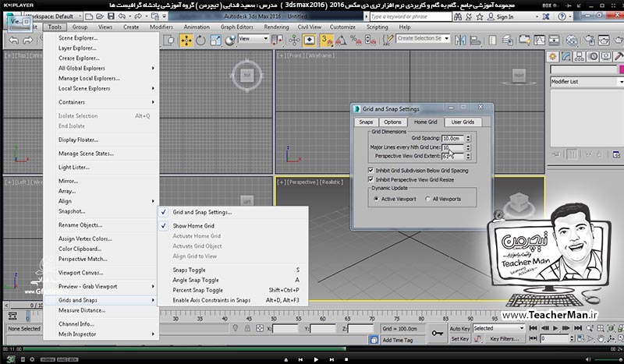Toggle the Angle Snap icon

click(x=341, y=41)
